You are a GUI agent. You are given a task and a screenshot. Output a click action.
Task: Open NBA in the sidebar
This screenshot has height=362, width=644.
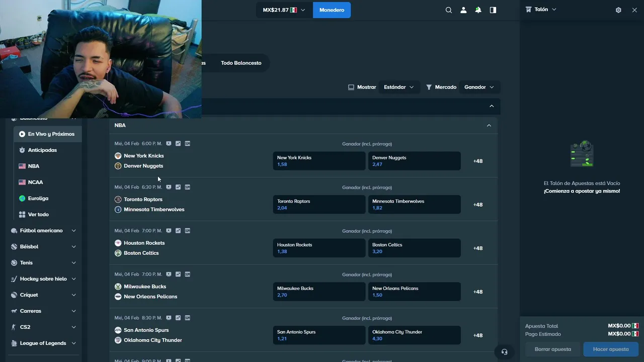point(47,166)
